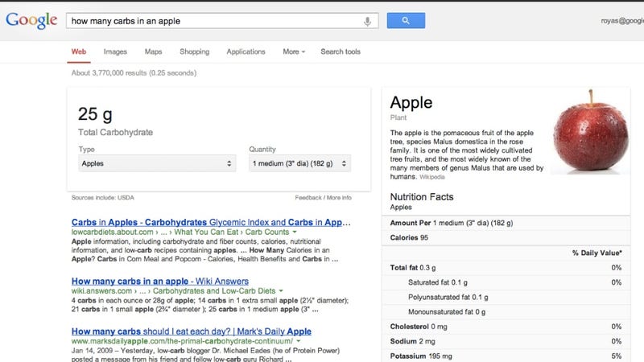644x362 pixels.
Task: Click the Feedback / More info link
Action: coord(324,197)
